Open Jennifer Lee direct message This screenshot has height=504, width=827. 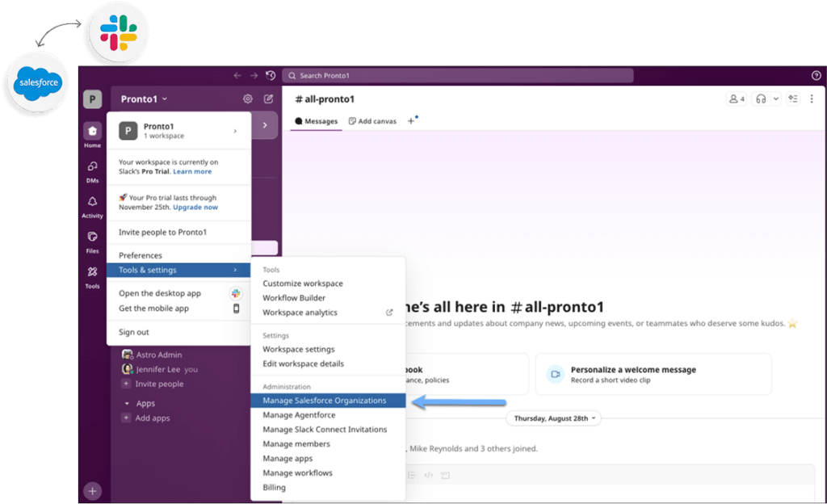click(160, 369)
